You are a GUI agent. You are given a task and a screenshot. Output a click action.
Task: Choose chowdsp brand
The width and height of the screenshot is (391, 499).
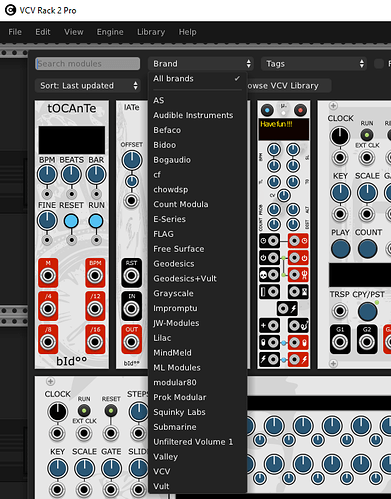(x=197, y=190)
